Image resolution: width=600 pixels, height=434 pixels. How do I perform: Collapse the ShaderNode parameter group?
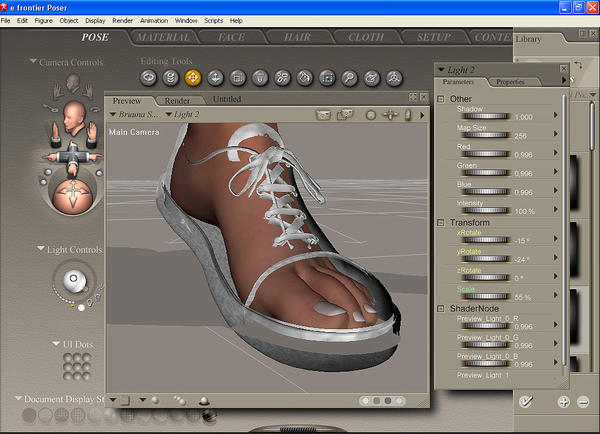point(442,308)
